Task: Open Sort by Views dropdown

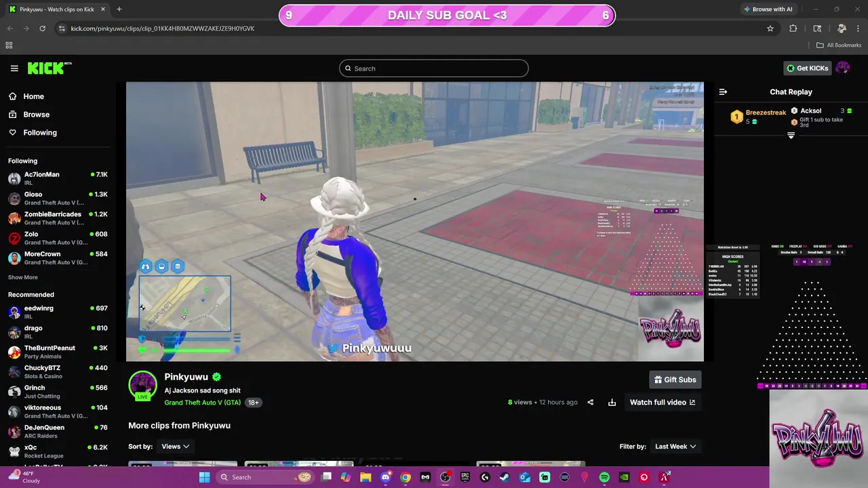Action: point(175,446)
